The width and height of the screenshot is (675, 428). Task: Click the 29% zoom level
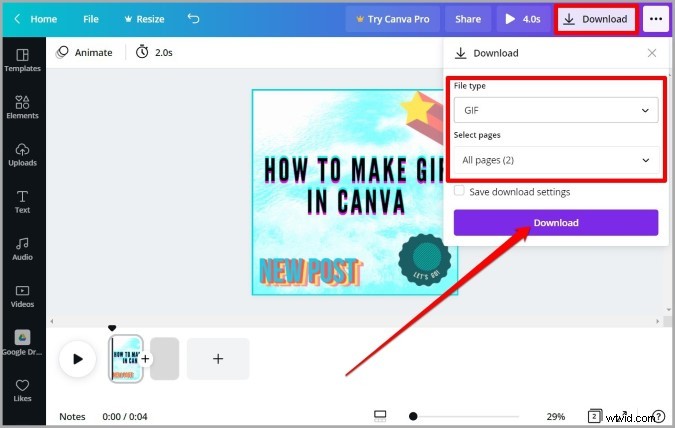point(556,416)
